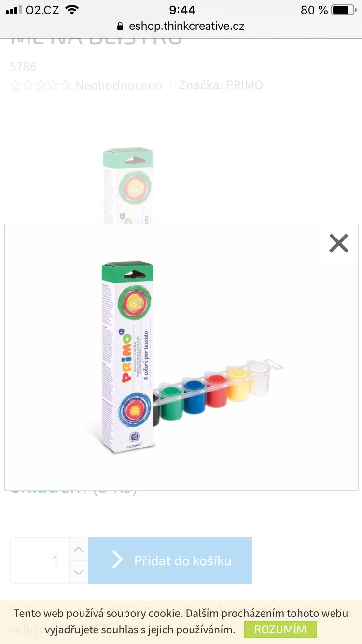The image size is (362, 644).
Task: Tap the white paint pot in image
Action: coord(258,378)
